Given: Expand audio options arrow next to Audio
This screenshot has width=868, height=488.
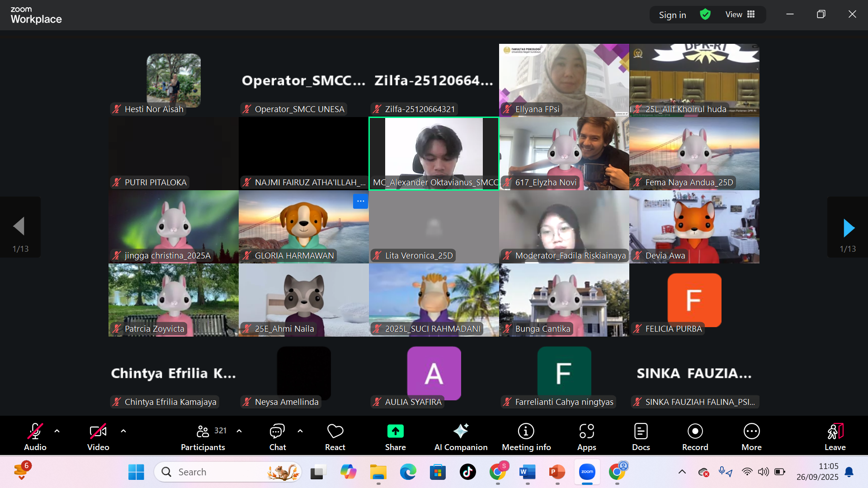Looking at the screenshot, I should (57, 431).
